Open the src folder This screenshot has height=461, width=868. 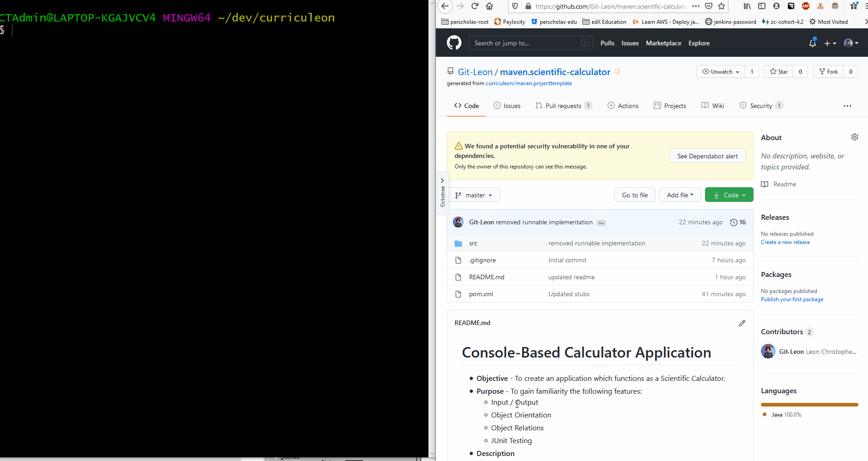473,243
